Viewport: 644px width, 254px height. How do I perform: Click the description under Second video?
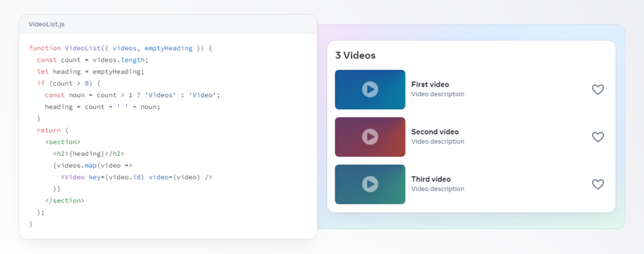(438, 141)
